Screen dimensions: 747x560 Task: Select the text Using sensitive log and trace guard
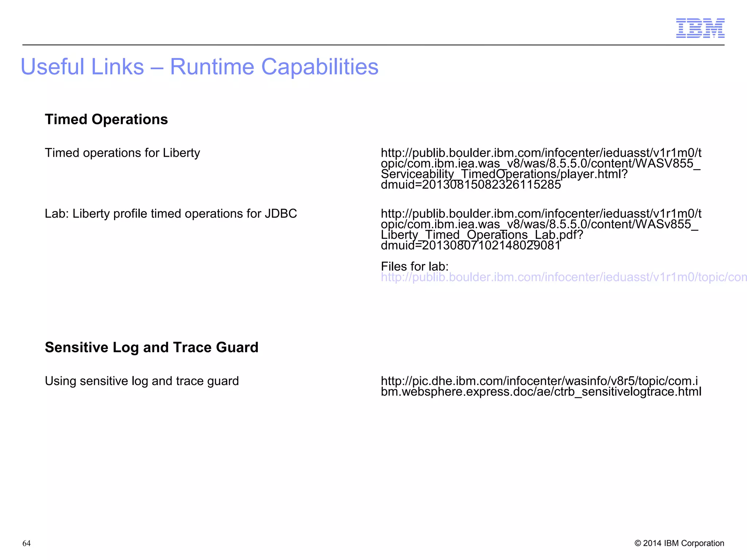pyautogui.click(x=142, y=381)
